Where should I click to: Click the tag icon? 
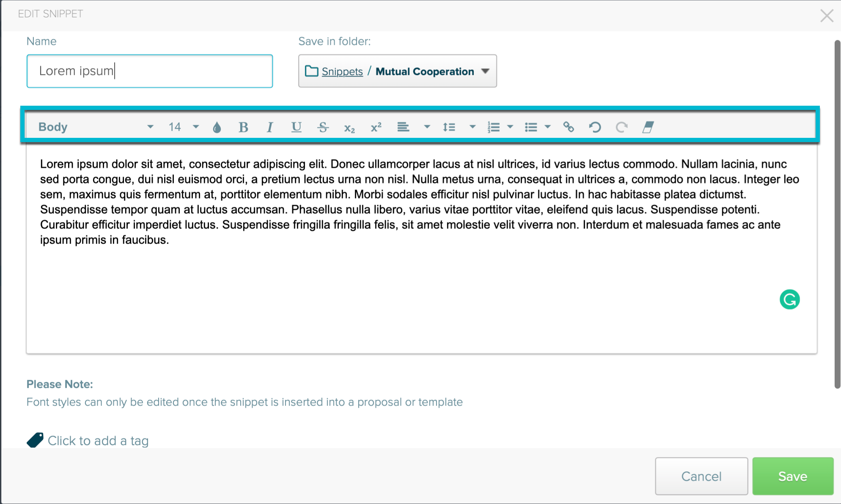[35, 440]
